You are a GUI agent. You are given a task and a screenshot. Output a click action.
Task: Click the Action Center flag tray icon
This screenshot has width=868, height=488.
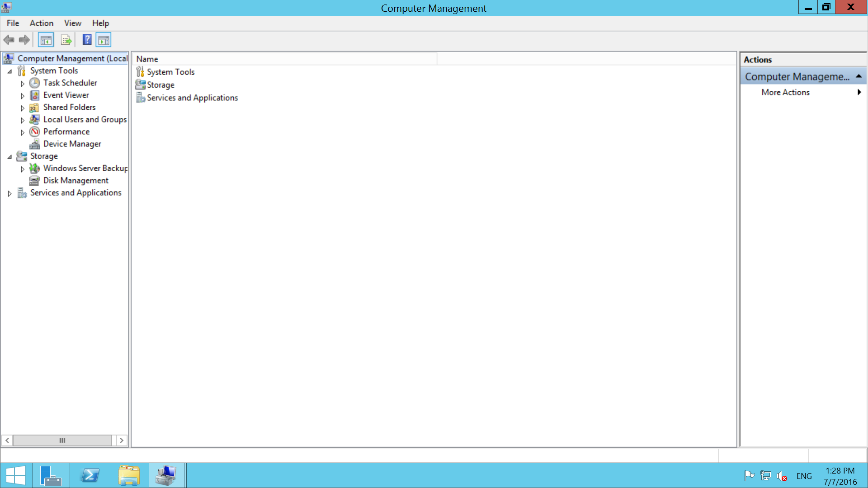pos(749,476)
